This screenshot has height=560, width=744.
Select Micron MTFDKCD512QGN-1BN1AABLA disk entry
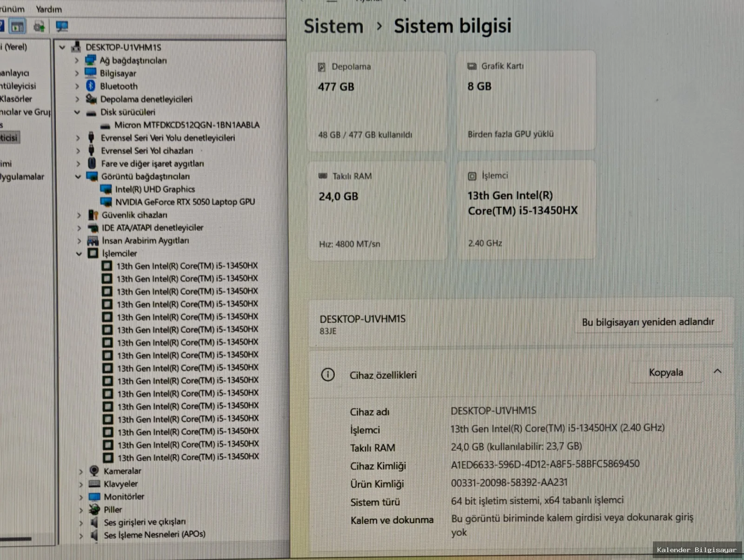pyautogui.click(x=187, y=125)
